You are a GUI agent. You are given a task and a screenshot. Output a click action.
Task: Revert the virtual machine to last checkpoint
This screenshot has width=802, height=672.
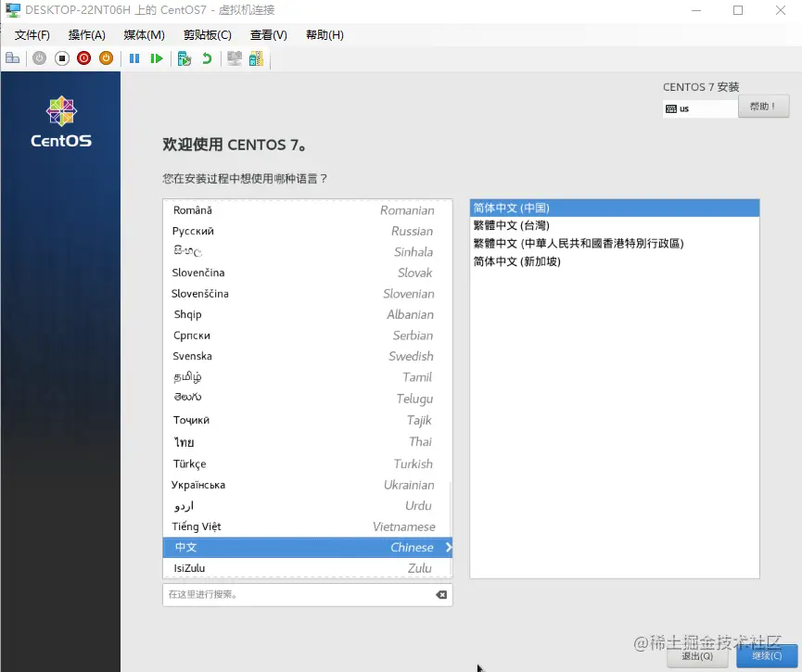pos(208,57)
